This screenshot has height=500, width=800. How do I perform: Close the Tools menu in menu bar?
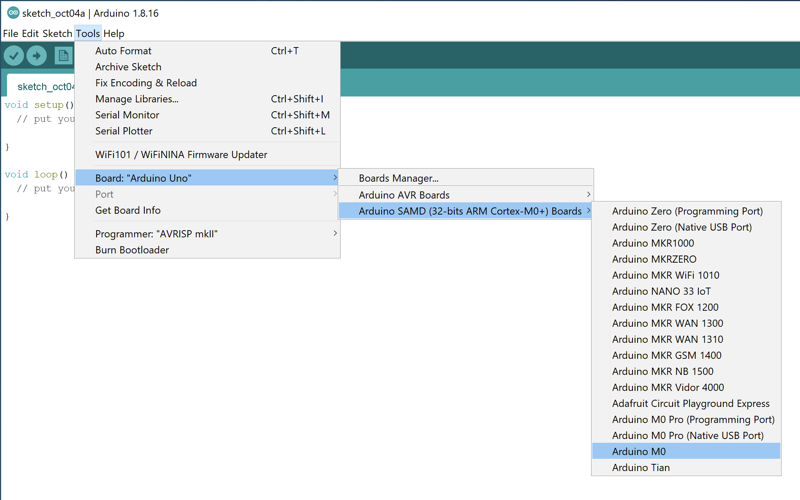88,34
